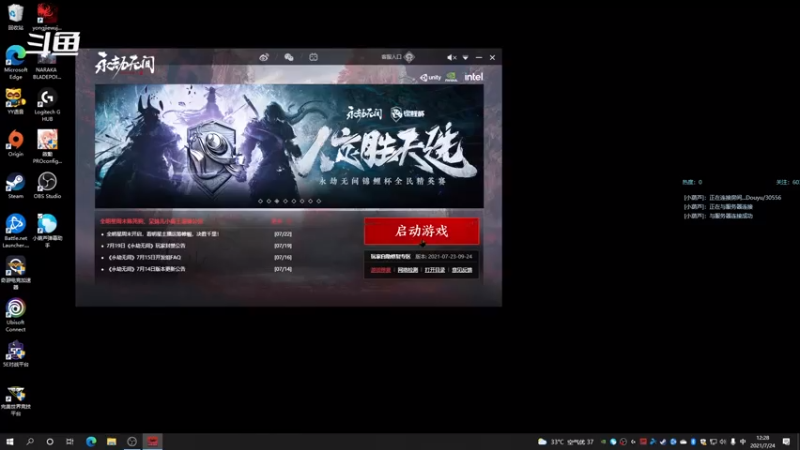800x450 pixels.
Task: Click the Bluetooth tray icon
Action: (x=693, y=442)
